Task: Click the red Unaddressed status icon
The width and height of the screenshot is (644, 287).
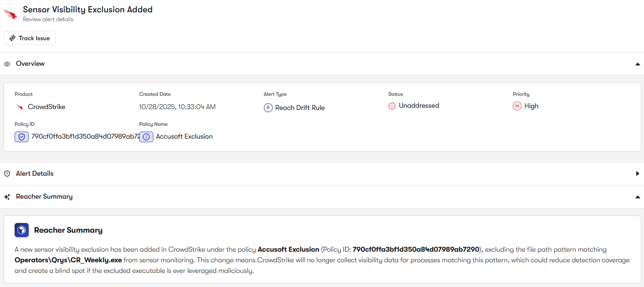Action: click(392, 106)
